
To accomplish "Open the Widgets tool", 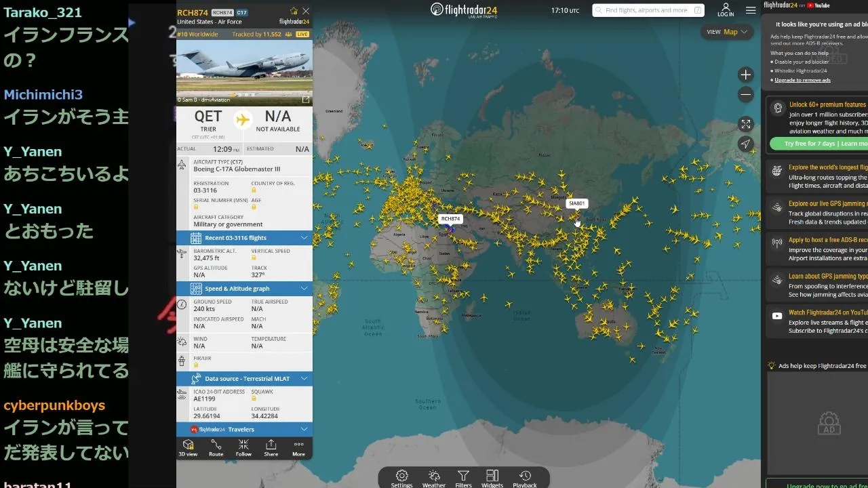I will (x=492, y=479).
